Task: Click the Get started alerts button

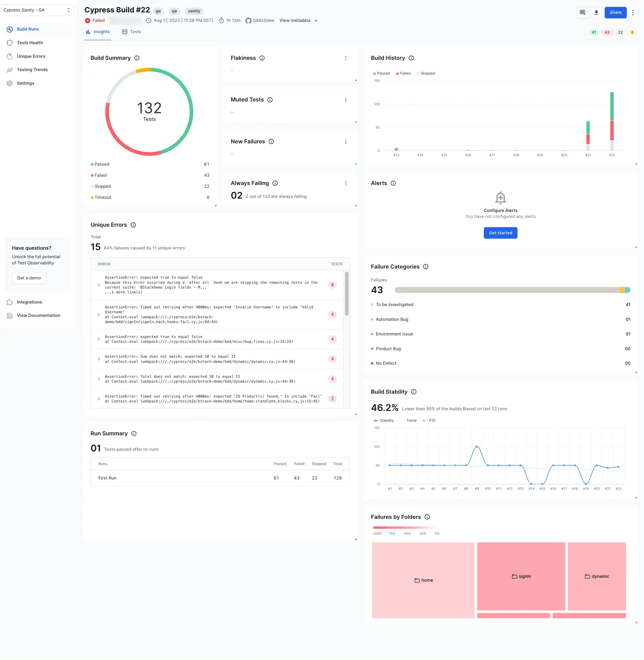Action: pos(500,233)
